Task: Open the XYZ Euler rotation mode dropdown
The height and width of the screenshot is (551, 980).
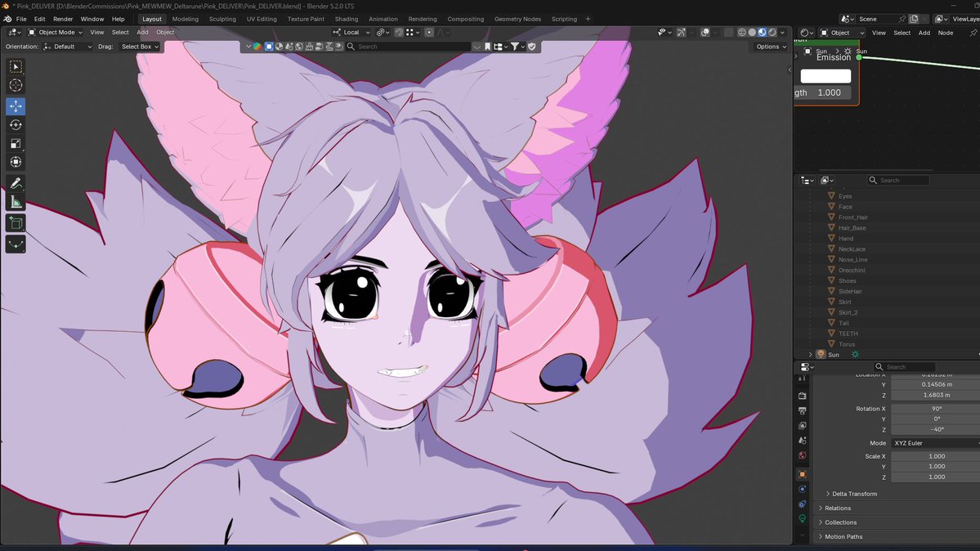Action: click(x=935, y=443)
